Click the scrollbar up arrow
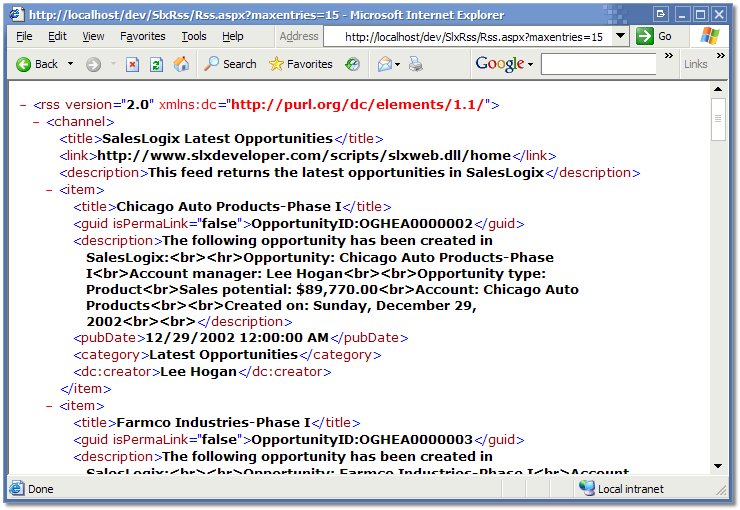740x510 pixels. pyautogui.click(x=718, y=89)
